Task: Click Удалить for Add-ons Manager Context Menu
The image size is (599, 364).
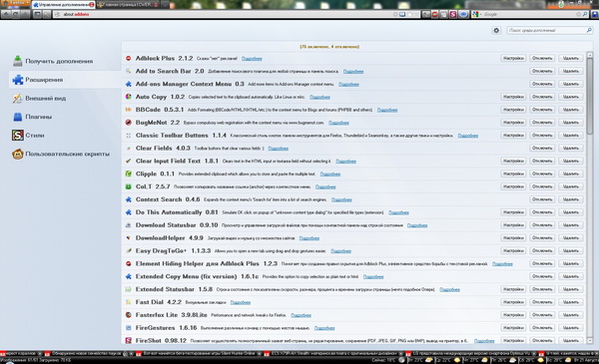Action: (x=571, y=84)
